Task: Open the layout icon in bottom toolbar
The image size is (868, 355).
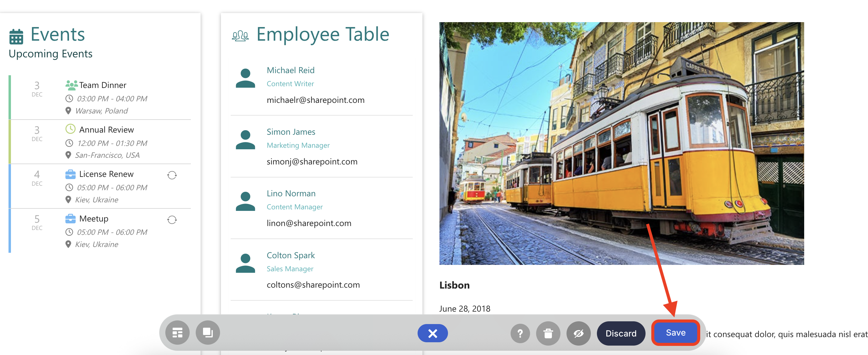Action: point(177,333)
